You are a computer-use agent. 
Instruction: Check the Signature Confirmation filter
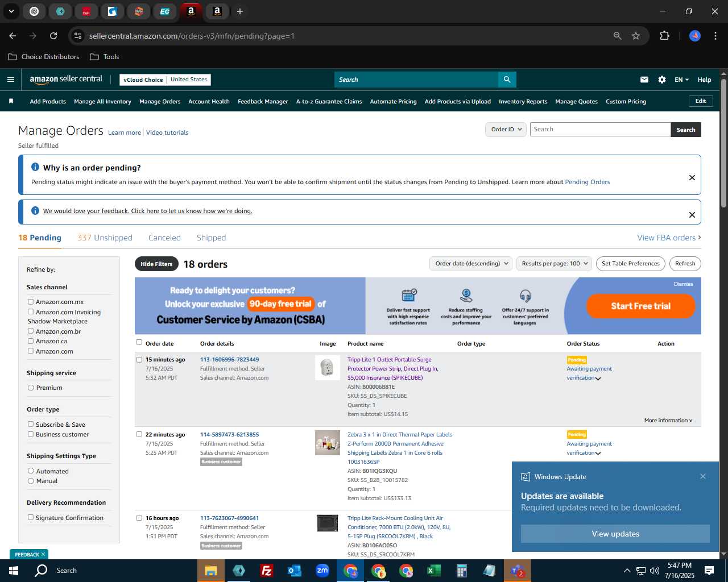(31, 517)
